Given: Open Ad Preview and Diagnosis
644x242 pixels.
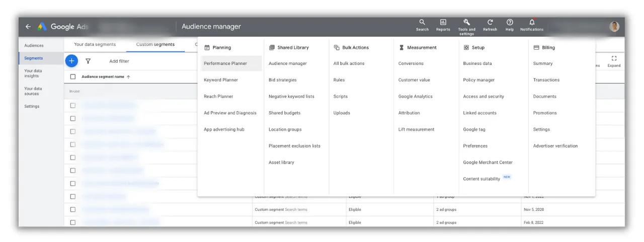Looking at the screenshot, I should tap(230, 113).
